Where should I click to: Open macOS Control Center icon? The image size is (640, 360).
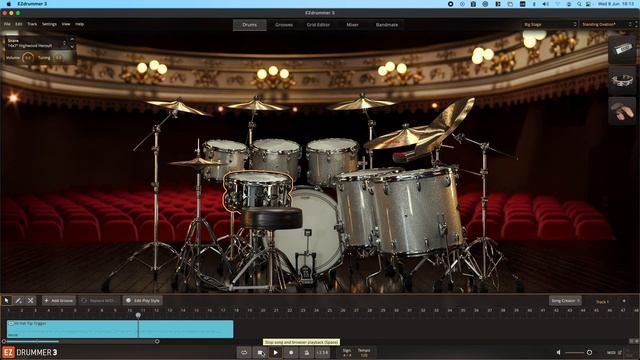589,4
